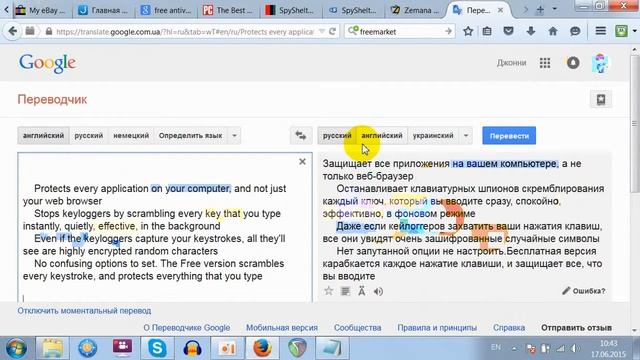Open Google notifications bell

(x=573, y=63)
